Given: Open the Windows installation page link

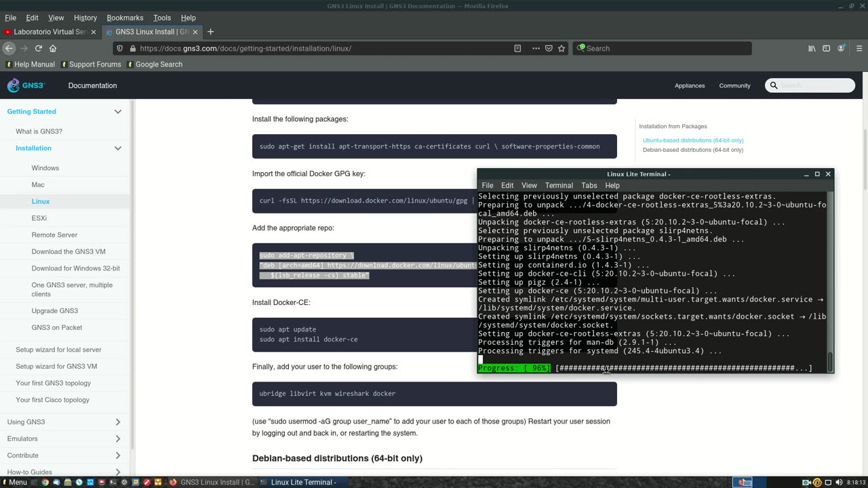Looking at the screenshot, I should tap(45, 168).
